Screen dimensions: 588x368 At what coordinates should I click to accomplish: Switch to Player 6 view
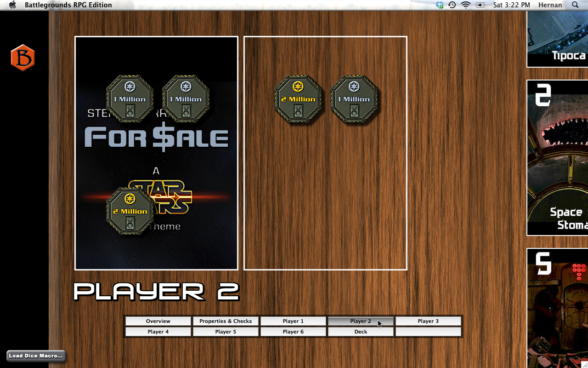[x=293, y=332]
